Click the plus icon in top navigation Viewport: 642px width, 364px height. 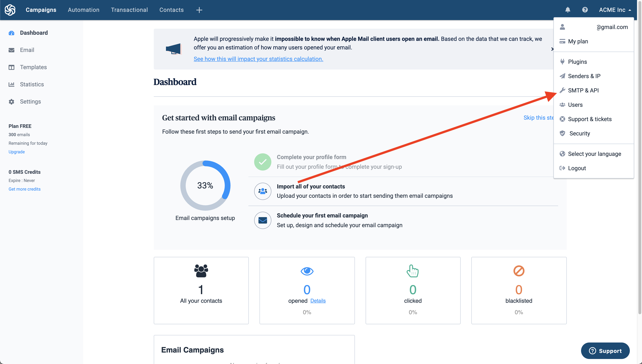pyautogui.click(x=199, y=10)
